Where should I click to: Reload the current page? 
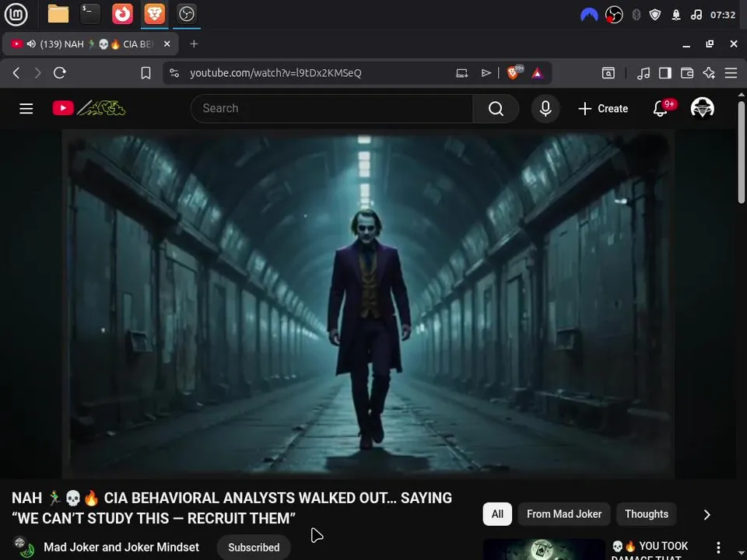[x=60, y=73]
